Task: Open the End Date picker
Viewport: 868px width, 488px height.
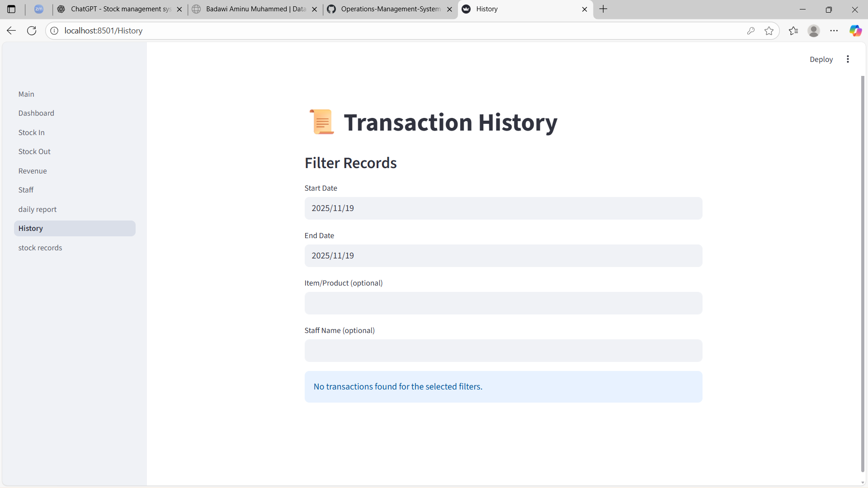Action: coord(503,256)
